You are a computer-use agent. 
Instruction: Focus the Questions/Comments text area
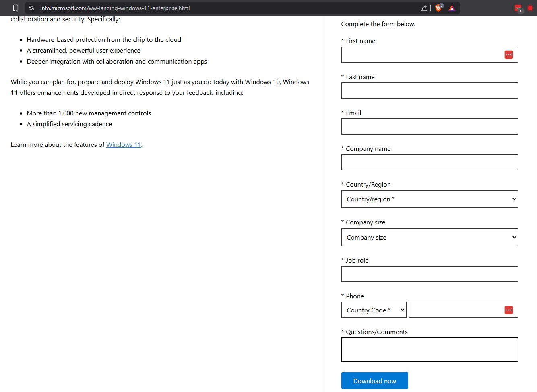point(430,350)
